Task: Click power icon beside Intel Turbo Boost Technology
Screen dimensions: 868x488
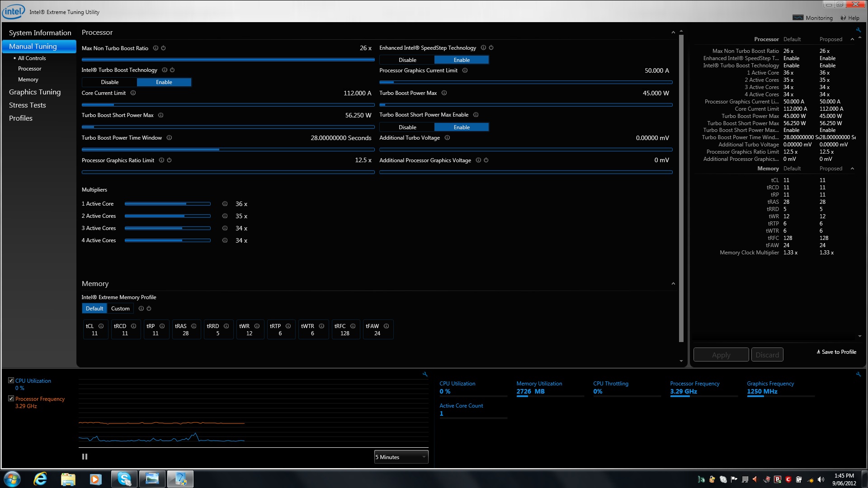Action: (x=172, y=70)
